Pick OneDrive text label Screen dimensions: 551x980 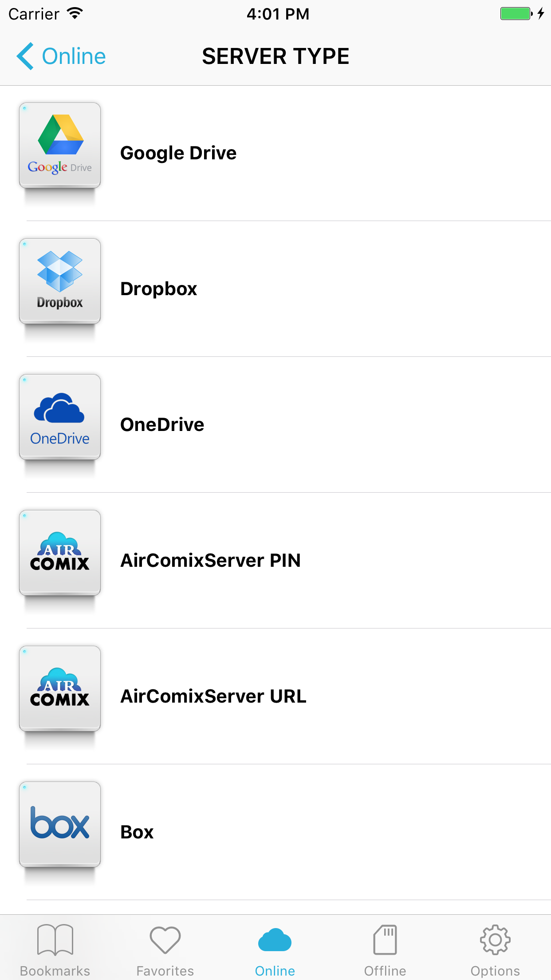point(162,425)
